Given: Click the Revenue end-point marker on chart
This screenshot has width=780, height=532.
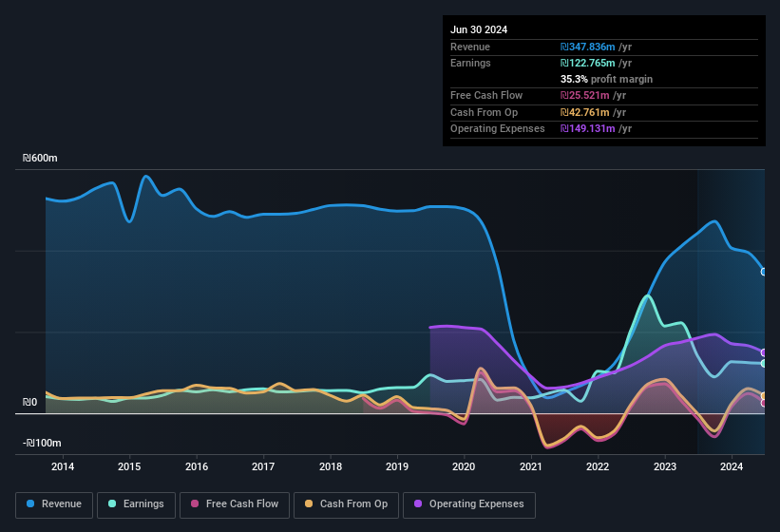Looking at the screenshot, I should coord(764,272).
